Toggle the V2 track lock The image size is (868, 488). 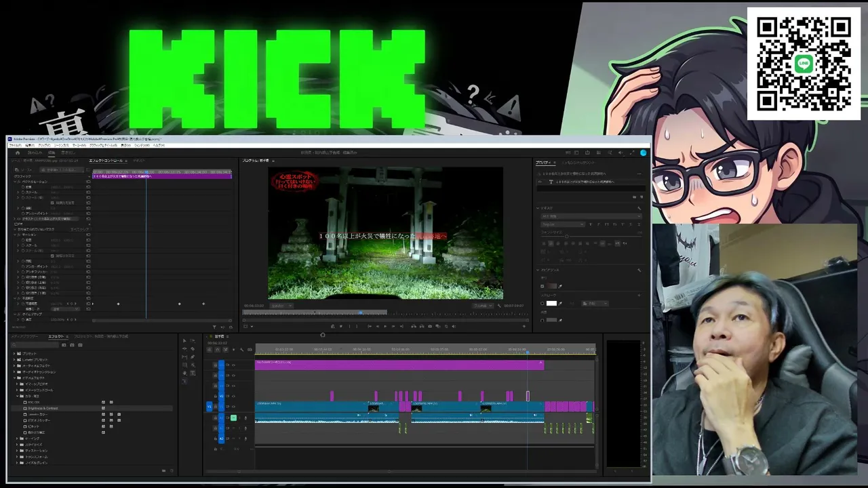pyautogui.click(x=215, y=396)
